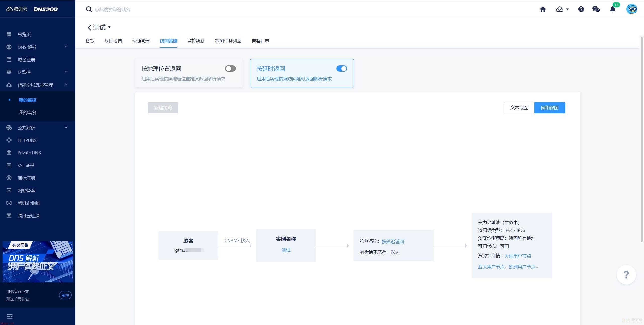Click the page vertical scrollbar
This screenshot has height=325, width=644.
[642, 140]
